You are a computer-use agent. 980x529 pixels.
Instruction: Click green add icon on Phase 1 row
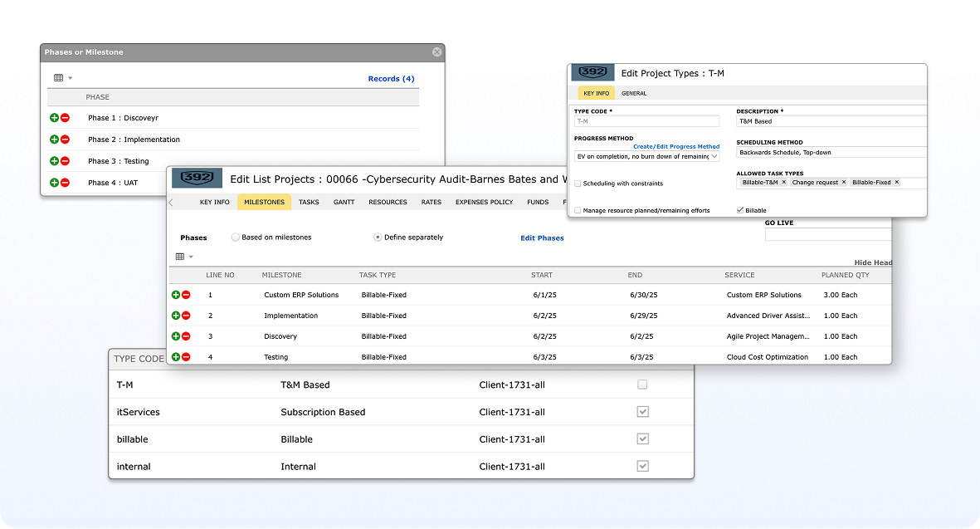tap(55, 118)
